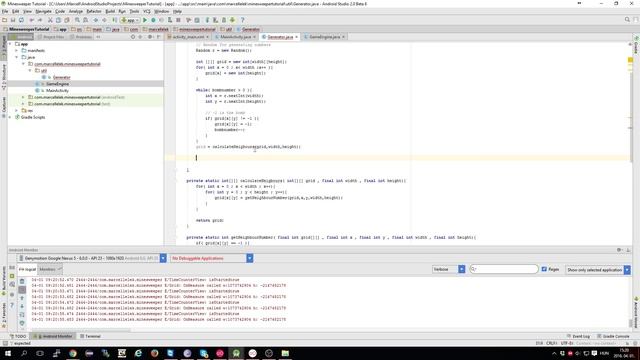Screen dimensions: 640x360
Task: Select Generator class in project tree
Action: 62,77
